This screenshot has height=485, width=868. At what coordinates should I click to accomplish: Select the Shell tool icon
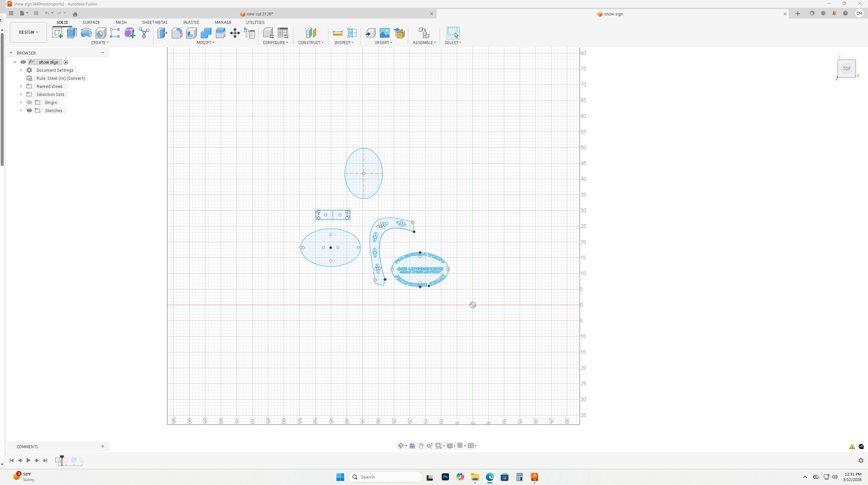(191, 33)
